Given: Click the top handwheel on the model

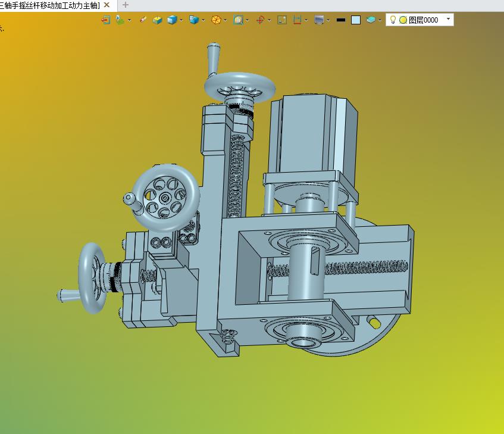Looking at the screenshot, I should 240,87.
